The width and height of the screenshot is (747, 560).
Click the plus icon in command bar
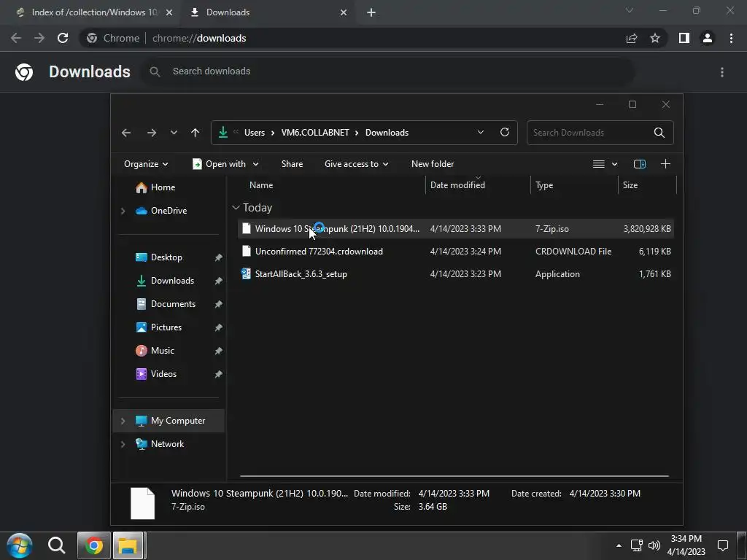click(665, 164)
